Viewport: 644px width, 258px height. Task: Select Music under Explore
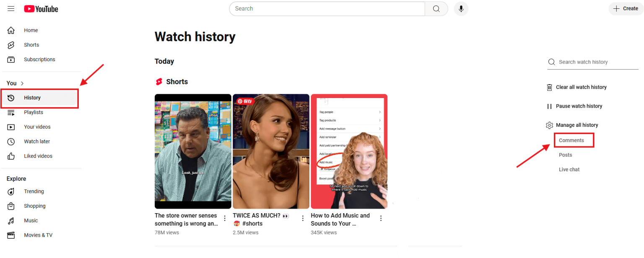pyautogui.click(x=31, y=220)
